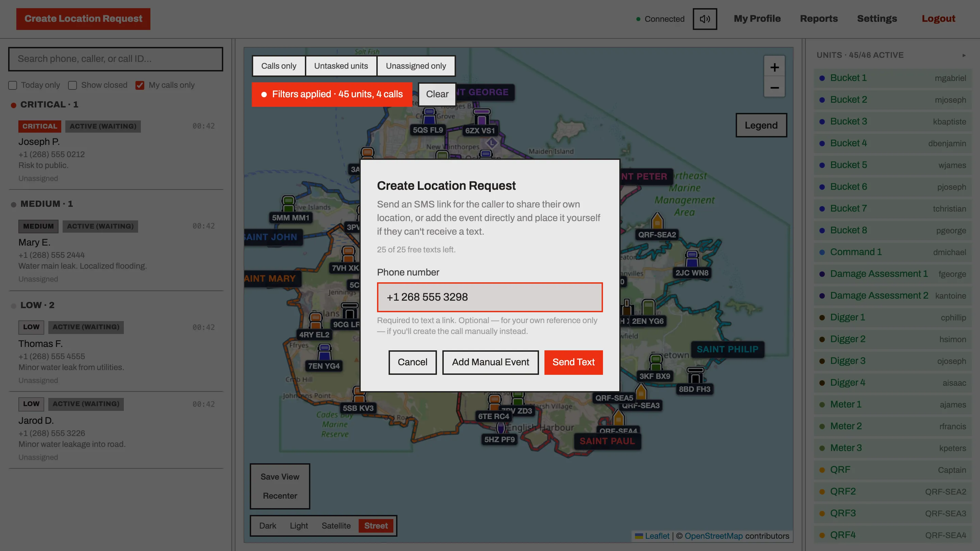Open the Leaflet attribution link
980x551 pixels.
click(657, 535)
